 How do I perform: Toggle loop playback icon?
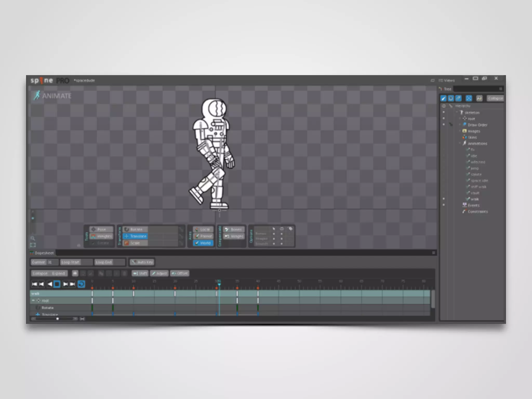(81, 284)
